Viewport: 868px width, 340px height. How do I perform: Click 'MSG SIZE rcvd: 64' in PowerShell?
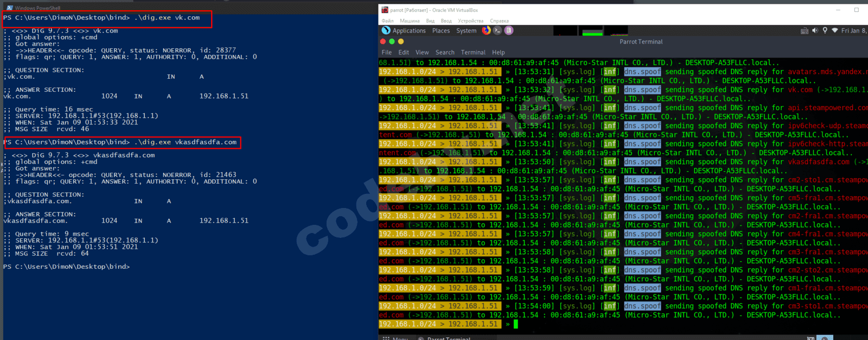pos(52,253)
